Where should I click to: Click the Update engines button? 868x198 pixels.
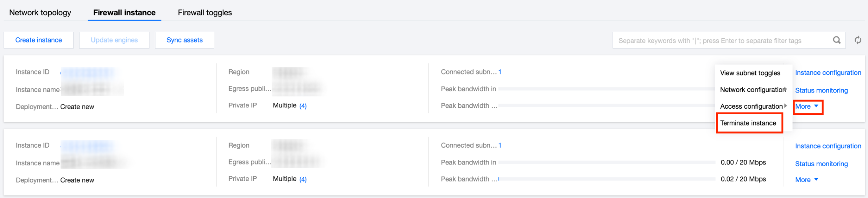coord(114,40)
